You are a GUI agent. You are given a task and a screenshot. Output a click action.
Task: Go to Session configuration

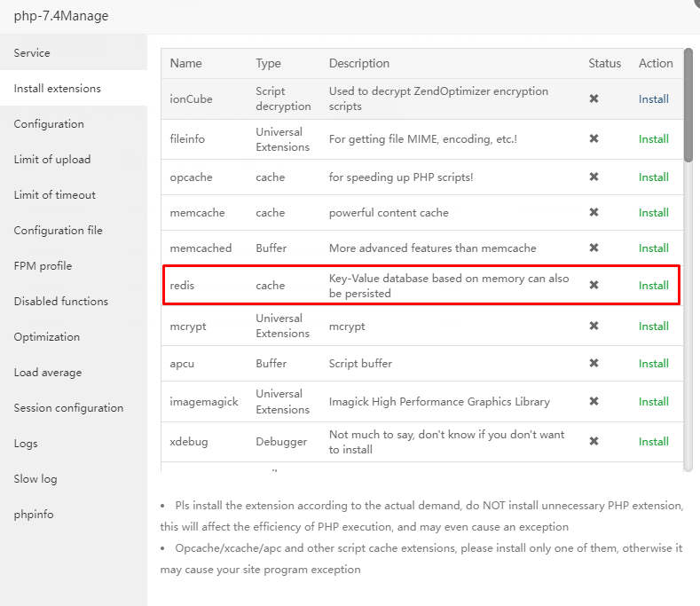tap(68, 408)
